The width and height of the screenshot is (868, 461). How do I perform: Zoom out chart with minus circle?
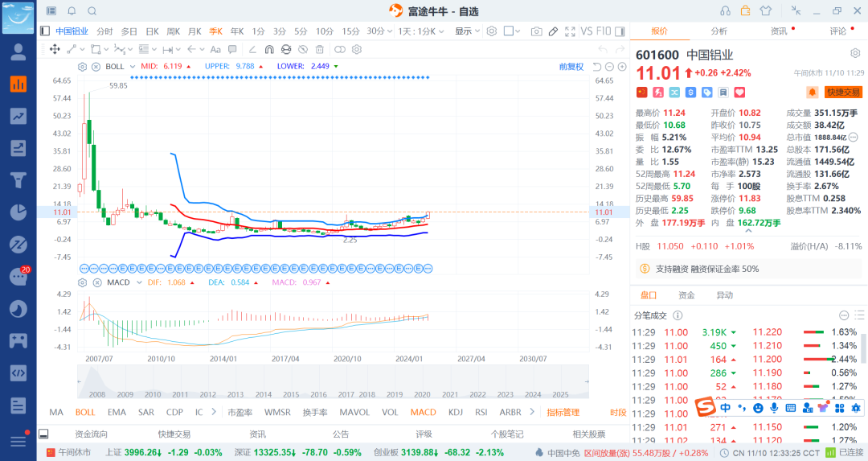[609, 67]
